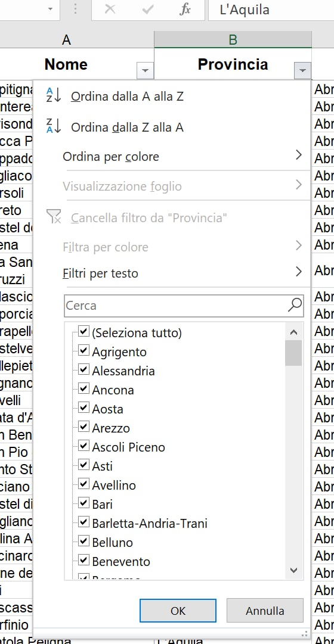The height and width of the screenshot is (644, 334).
Task: Open the Nome column filter dropdown
Action: point(145,70)
